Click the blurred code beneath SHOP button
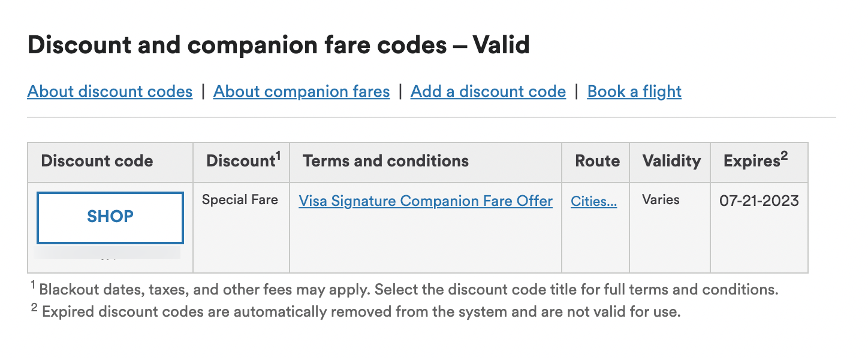The image size is (868, 358). tap(108, 255)
